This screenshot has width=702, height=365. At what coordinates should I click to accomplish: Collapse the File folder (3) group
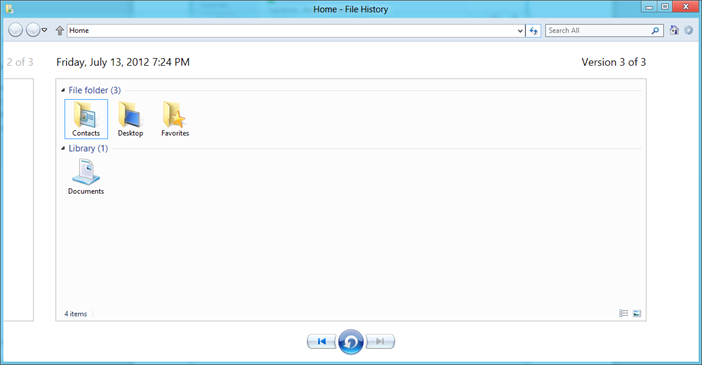[x=63, y=90]
